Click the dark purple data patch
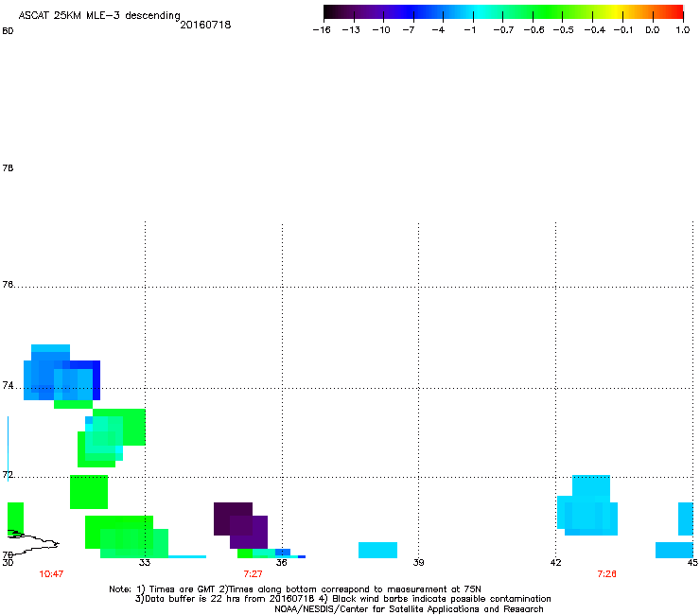Viewport: 700px width, 615px height. coord(241,525)
